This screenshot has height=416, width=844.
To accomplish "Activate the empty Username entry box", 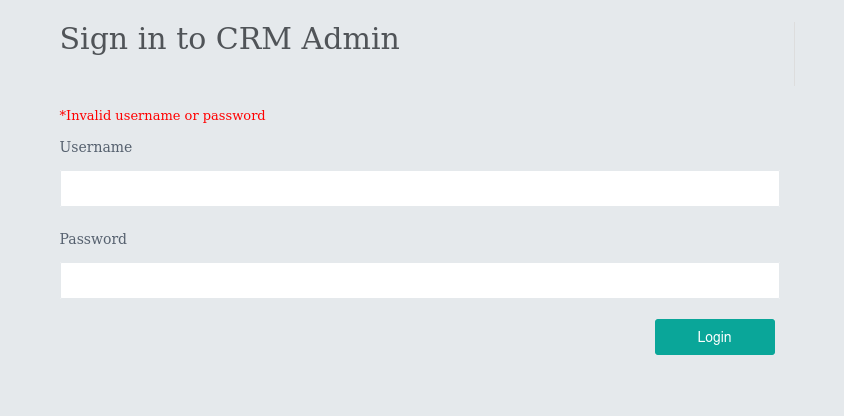I will click(x=419, y=188).
